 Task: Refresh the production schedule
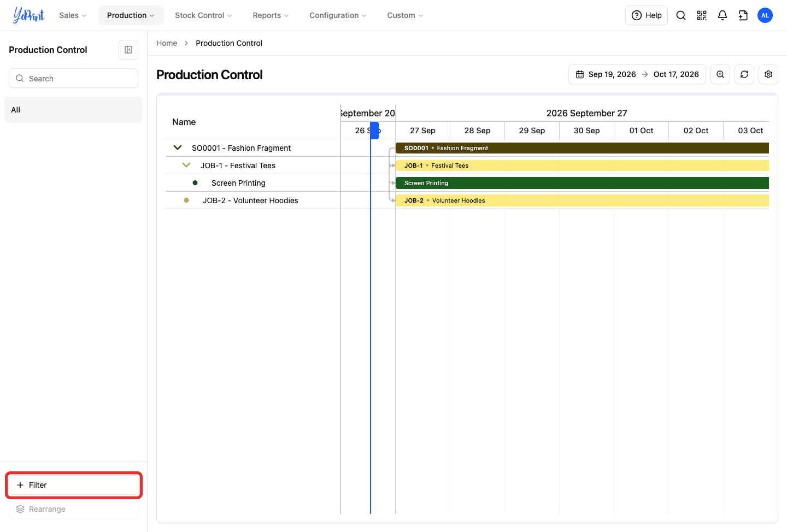coord(744,74)
